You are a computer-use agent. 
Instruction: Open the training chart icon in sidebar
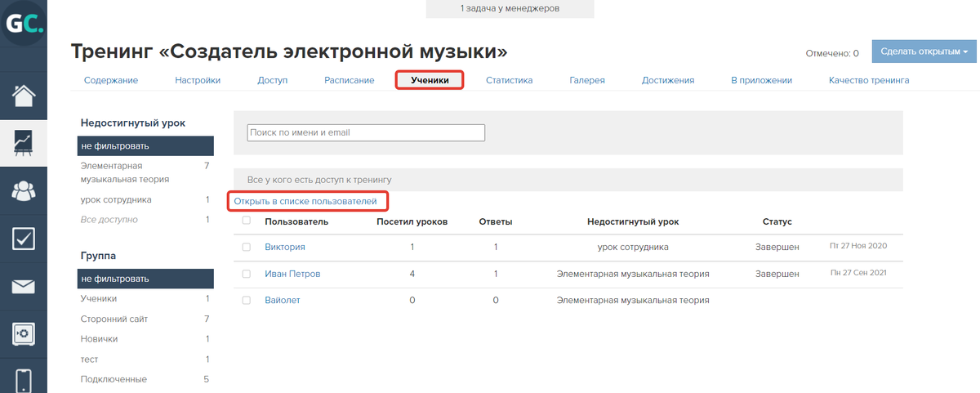(24, 142)
